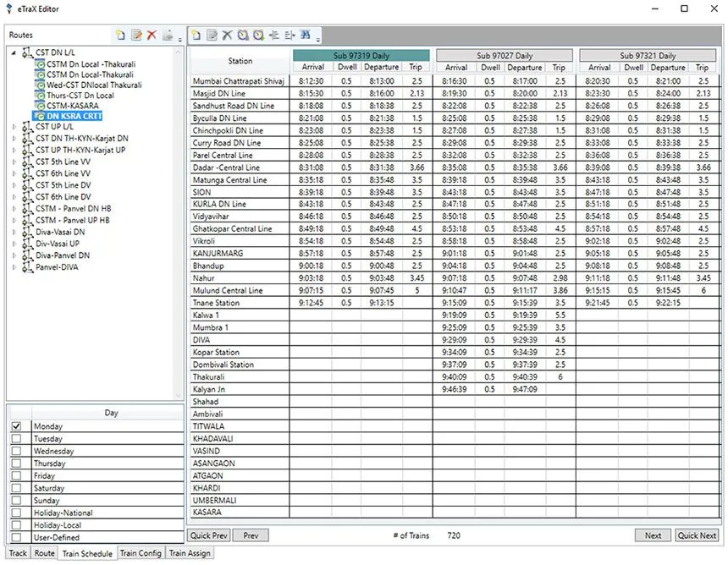Click the black X delete icon in schedule toolbar

coord(227,36)
